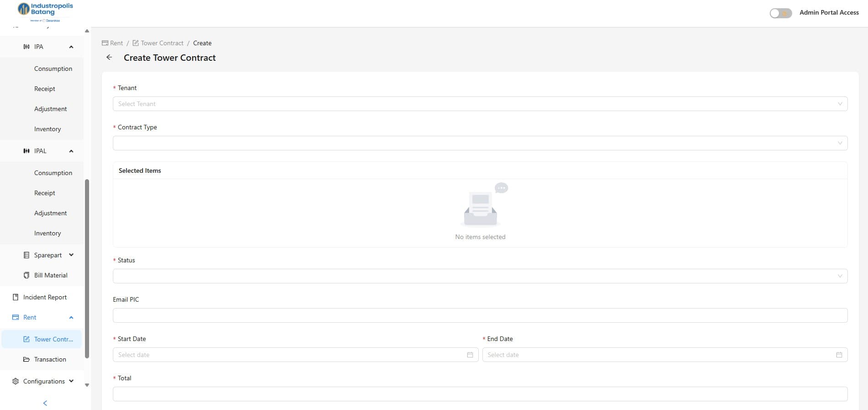Click the Rent card icon in sidebar
This screenshot has width=868, height=410.
pos(16,317)
